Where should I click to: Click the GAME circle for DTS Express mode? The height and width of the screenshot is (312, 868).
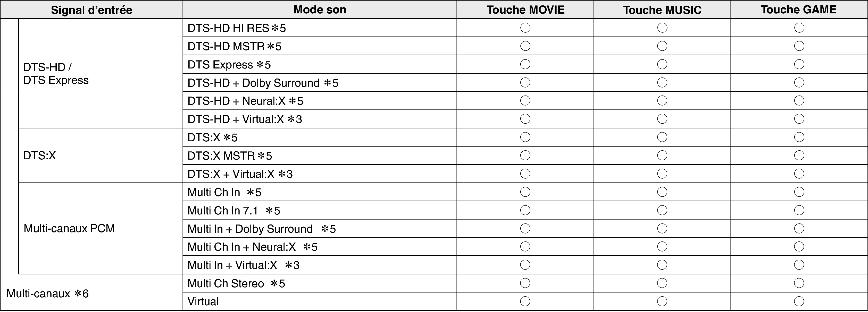coord(799,64)
